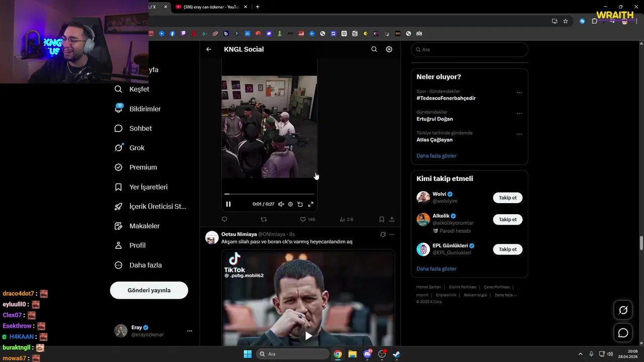Click the Ara search field on X
This screenshot has width=644, height=362.
(469, 50)
